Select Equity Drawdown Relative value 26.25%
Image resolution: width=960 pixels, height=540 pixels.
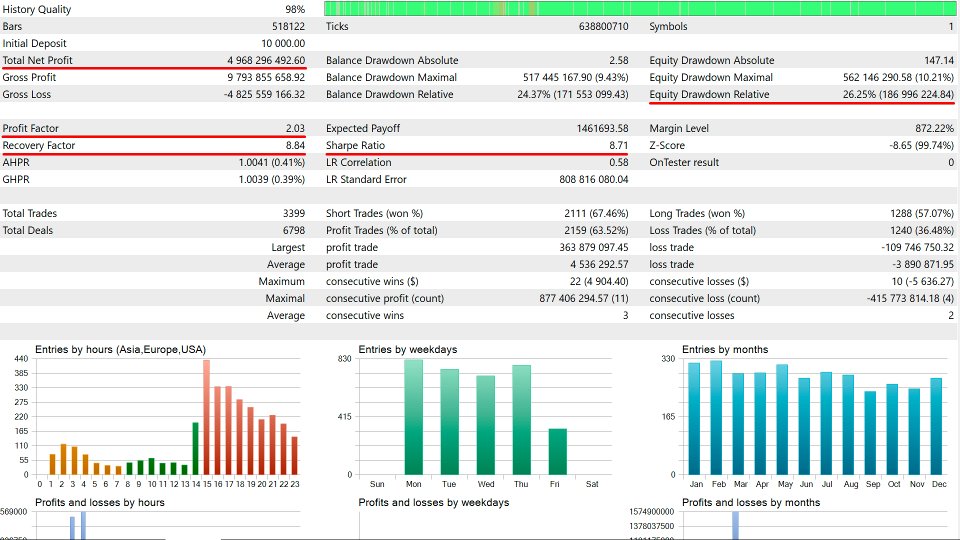(x=859, y=94)
